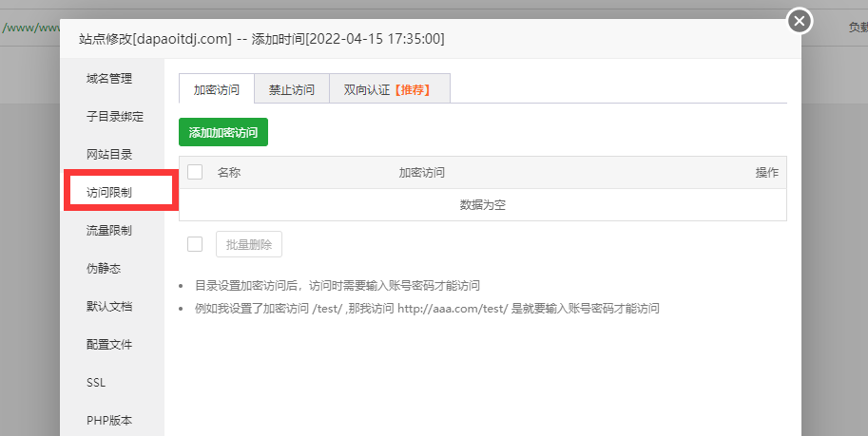
Task: Open 流量限制 settings
Action: tap(109, 231)
